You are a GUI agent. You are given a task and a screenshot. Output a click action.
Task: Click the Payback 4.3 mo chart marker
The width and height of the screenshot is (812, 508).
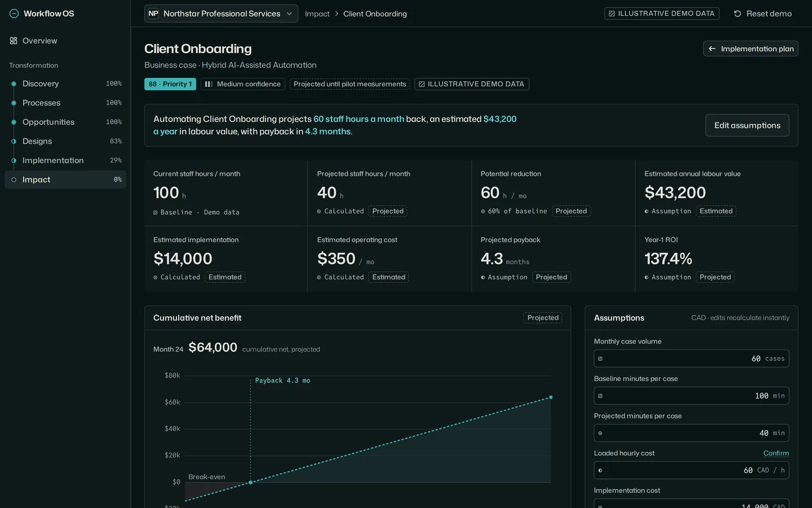coord(282,380)
